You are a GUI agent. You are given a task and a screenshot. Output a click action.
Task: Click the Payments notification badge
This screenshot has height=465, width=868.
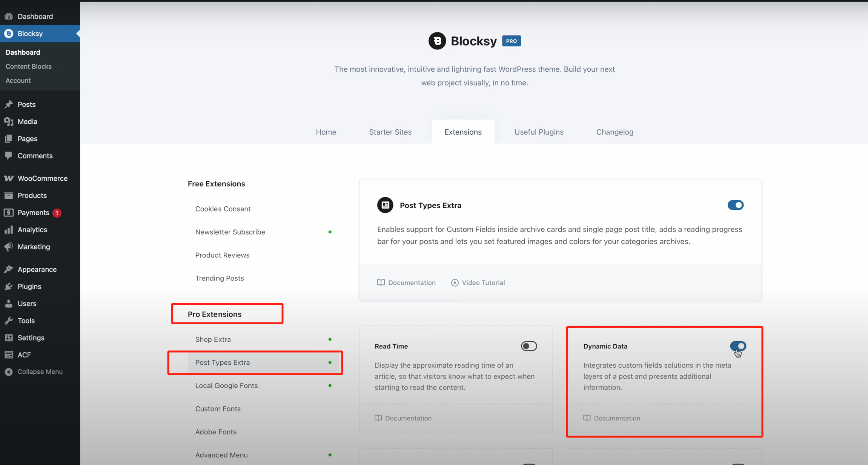[x=57, y=213]
